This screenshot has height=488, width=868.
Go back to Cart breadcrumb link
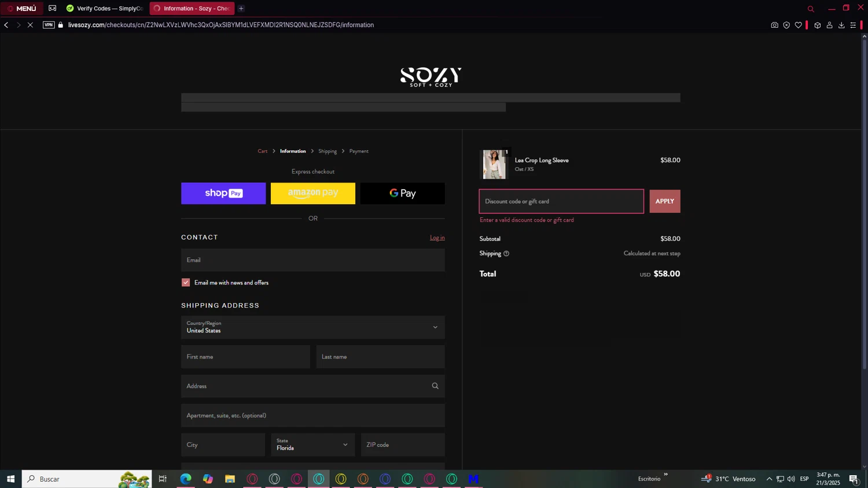coord(263,151)
